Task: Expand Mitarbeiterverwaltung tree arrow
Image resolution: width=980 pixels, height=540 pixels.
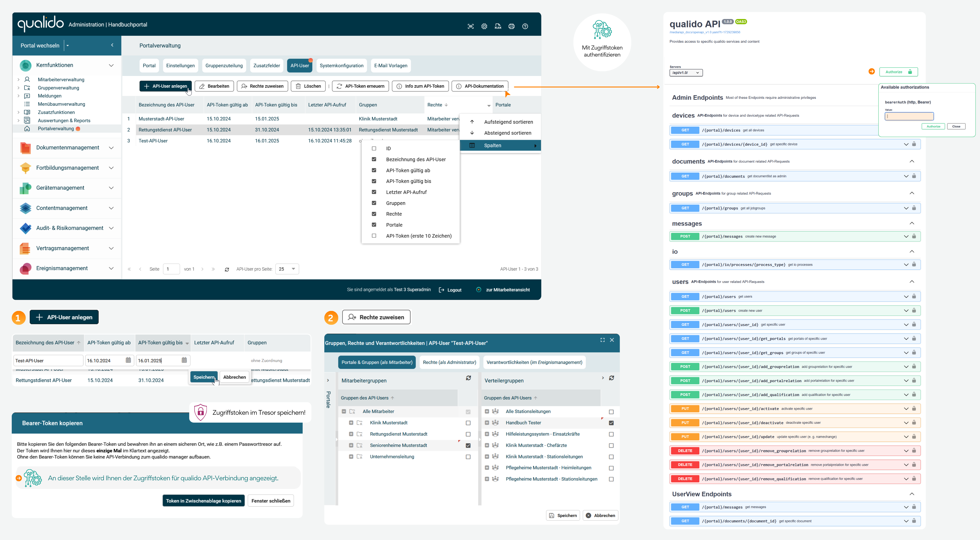Action: point(18,80)
